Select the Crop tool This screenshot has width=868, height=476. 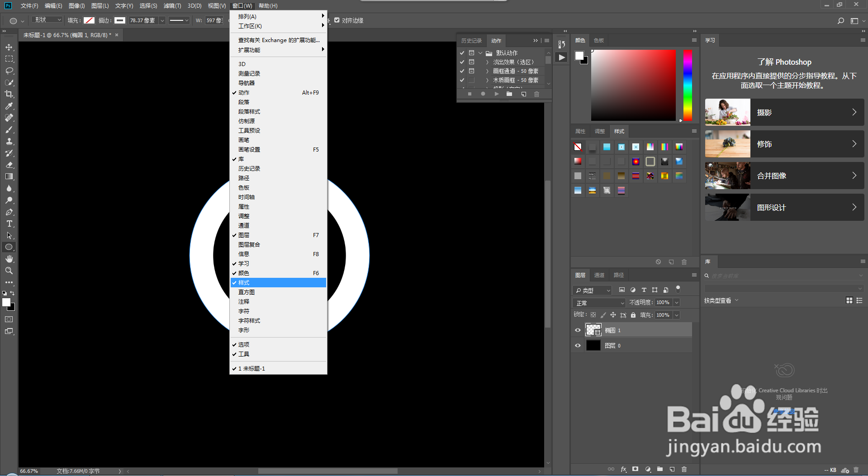9,94
